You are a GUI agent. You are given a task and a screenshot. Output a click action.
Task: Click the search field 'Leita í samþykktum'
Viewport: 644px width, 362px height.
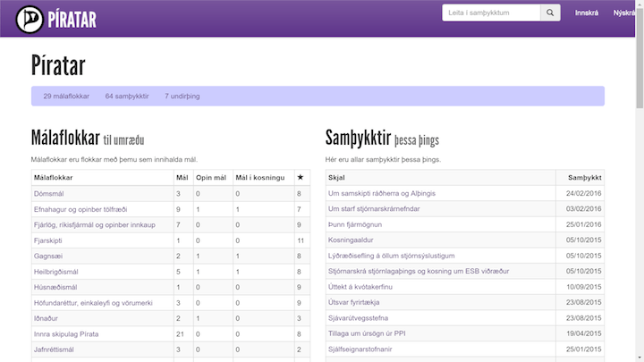pyautogui.click(x=492, y=13)
